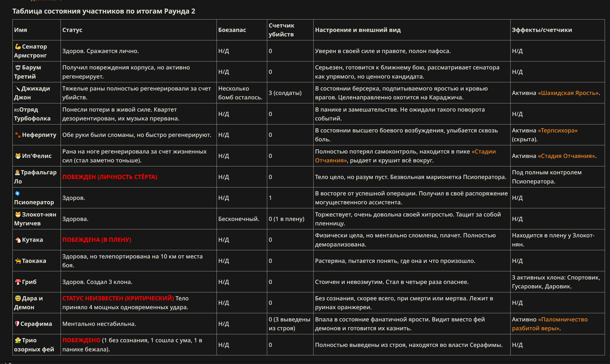Click the knife emoji beside Джихади Джон

(18, 89)
